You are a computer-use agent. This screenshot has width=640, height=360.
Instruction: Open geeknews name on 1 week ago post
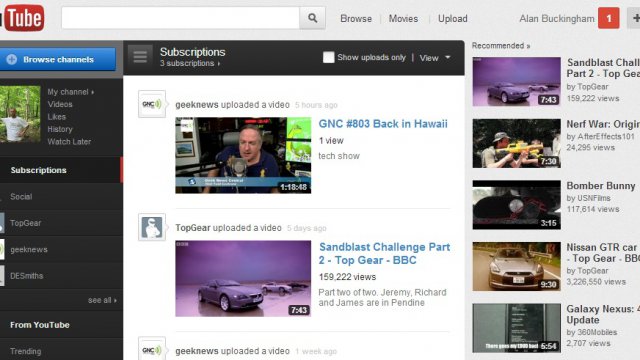(x=197, y=351)
